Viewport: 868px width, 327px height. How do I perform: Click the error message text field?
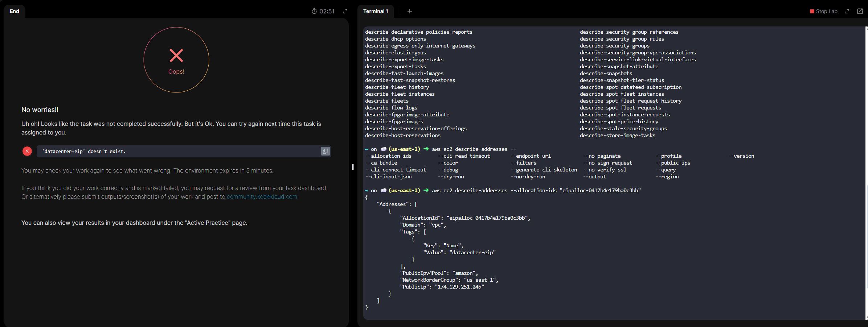[x=178, y=151]
